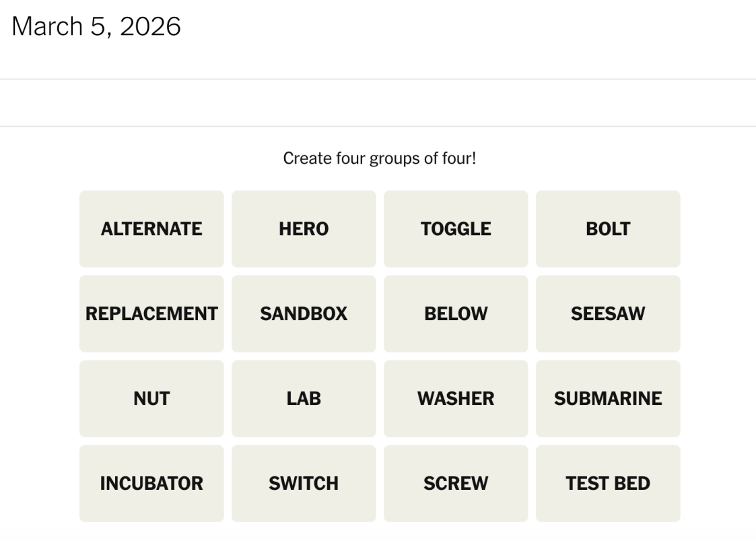756x539 pixels.
Task: Choose the SCREW tile
Action: click(x=456, y=483)
